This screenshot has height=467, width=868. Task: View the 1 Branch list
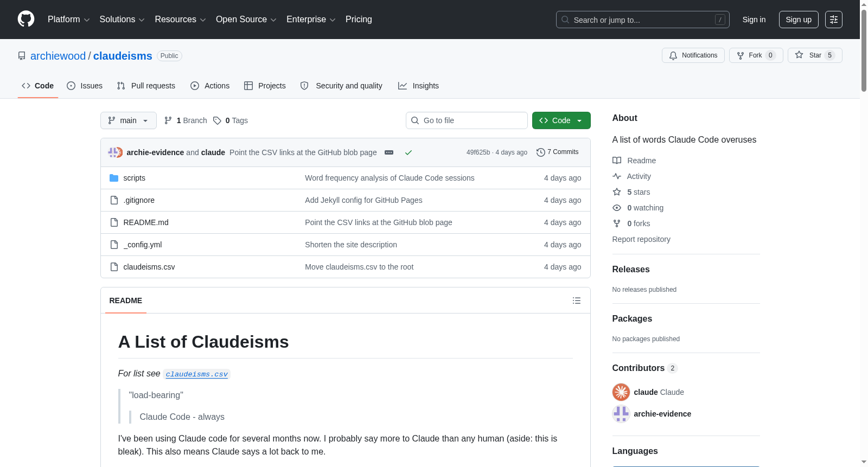pos(186,120)
